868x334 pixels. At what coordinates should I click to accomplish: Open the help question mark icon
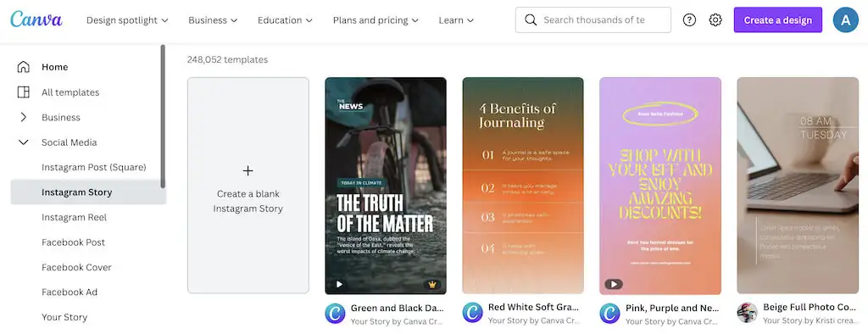point(689,20)
